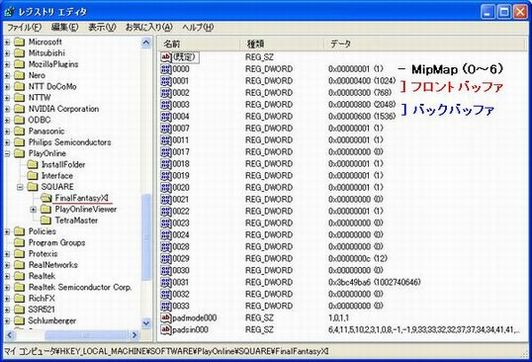Sort values by the 種類 column header
The width and height of the screenshot is (532, 362).
click(282, 44)
